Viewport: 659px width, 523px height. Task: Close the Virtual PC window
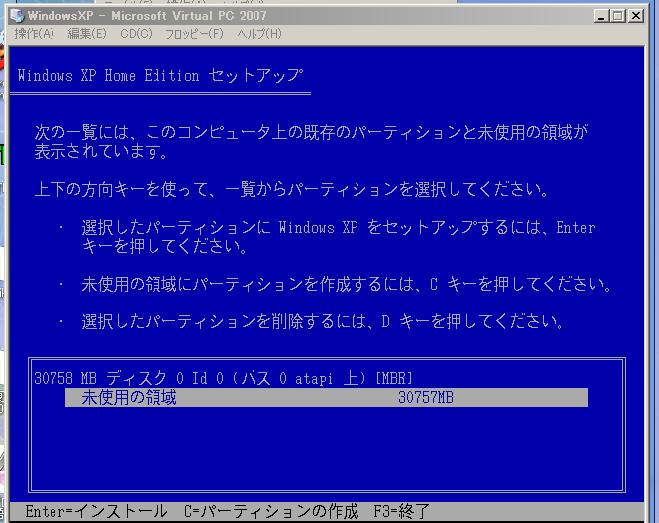[x=636, y=16]
